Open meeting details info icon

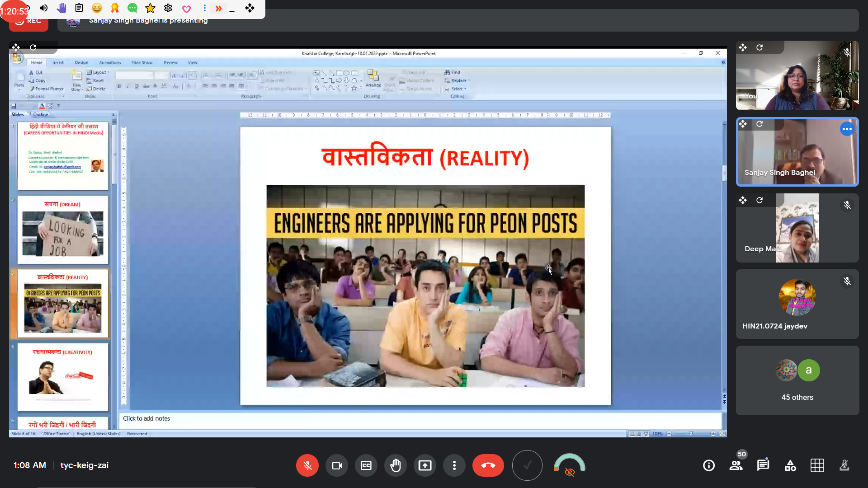click(x=709, y=465)
